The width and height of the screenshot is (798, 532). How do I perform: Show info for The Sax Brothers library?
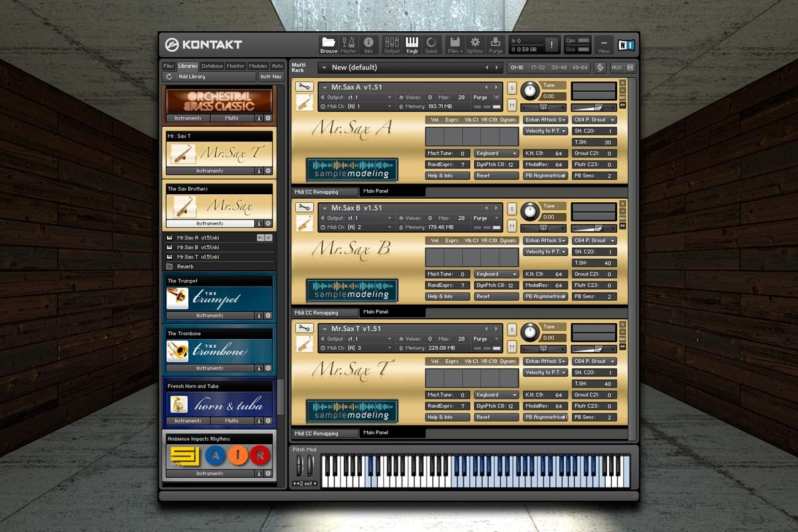[259, 223]
